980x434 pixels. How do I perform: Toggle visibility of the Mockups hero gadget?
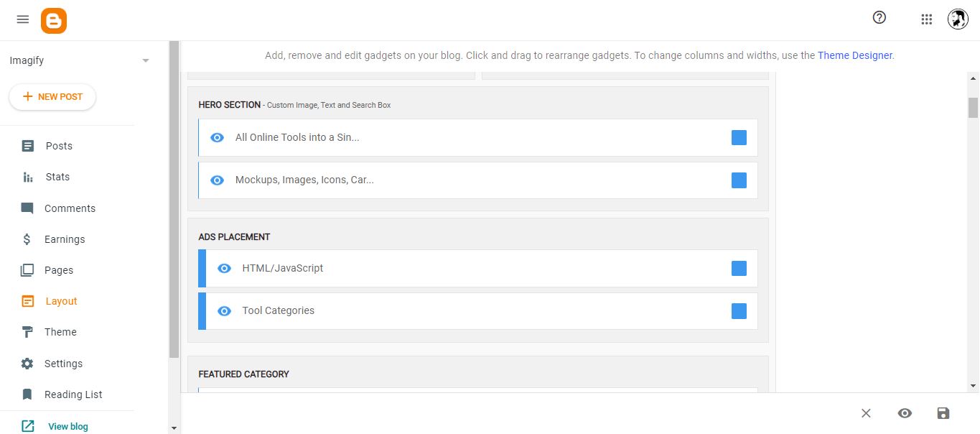click(217, 180)
